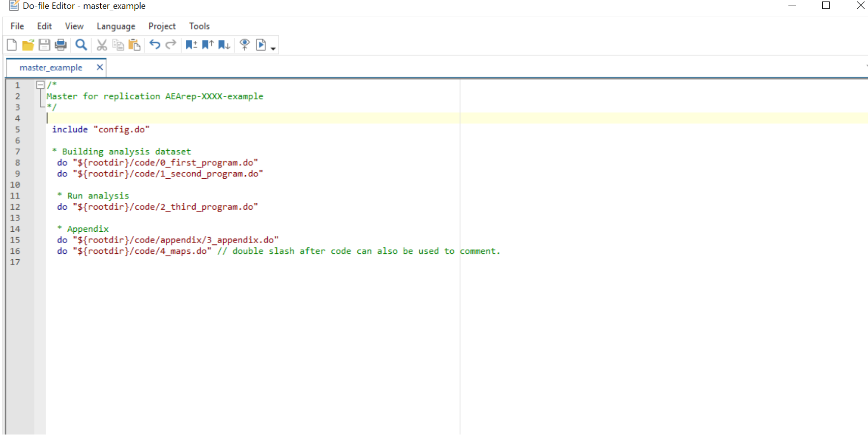The height and width of the screenshot is (435, 868).
Task: Undo the last edit
Action: (x=155, y=45)
